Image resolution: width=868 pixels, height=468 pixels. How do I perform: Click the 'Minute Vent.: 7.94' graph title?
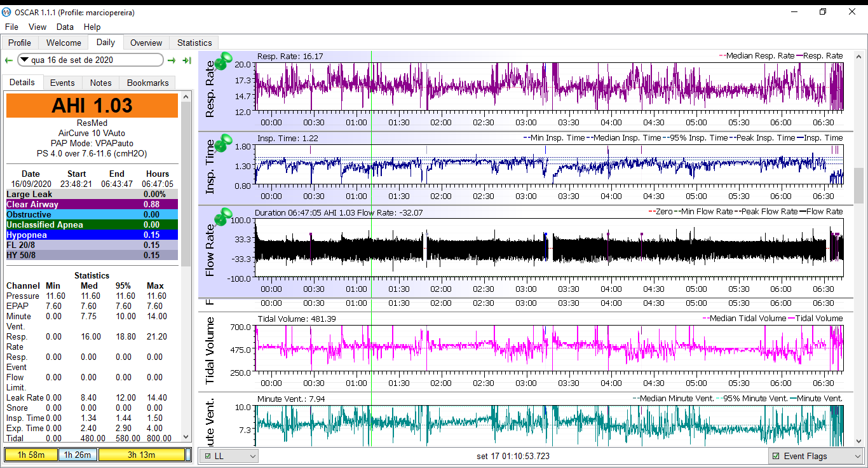[x=291, y=399]
